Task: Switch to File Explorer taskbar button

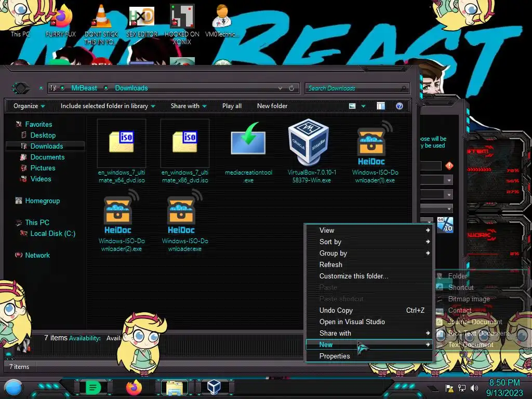Action: [175, 388]
